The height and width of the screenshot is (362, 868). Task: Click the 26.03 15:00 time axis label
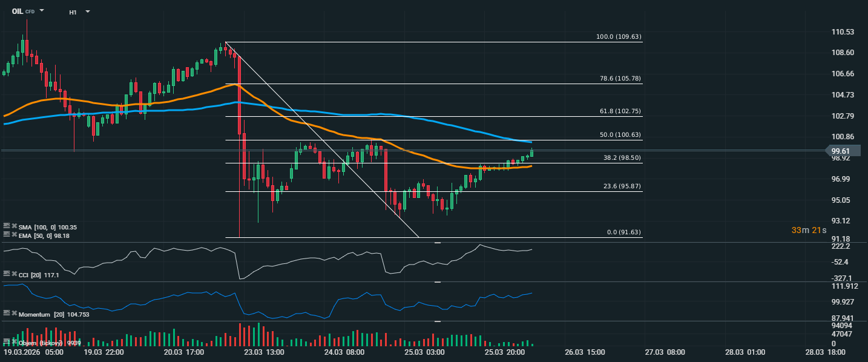point(584,352)
